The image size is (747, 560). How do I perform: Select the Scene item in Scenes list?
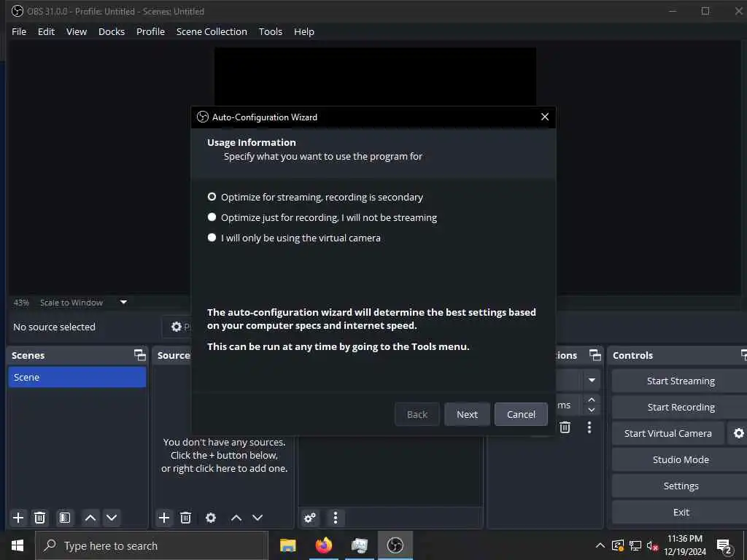77,377
